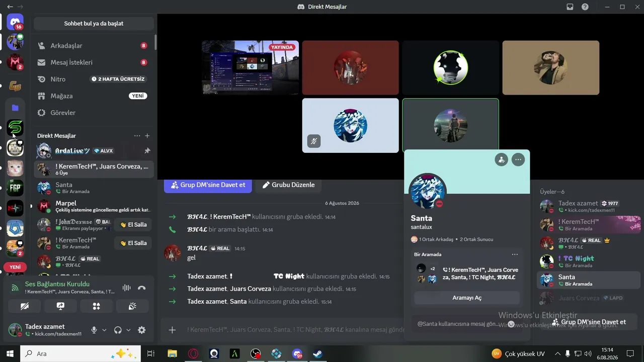The image size is (644, 362).
Task: Open Discord home direct messages icon
Action: coord(15,22)
